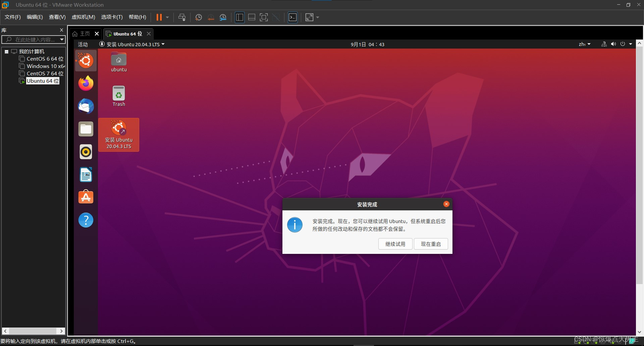
Task: Click the power icon in Ubuntu top bar
Action: 623,44
